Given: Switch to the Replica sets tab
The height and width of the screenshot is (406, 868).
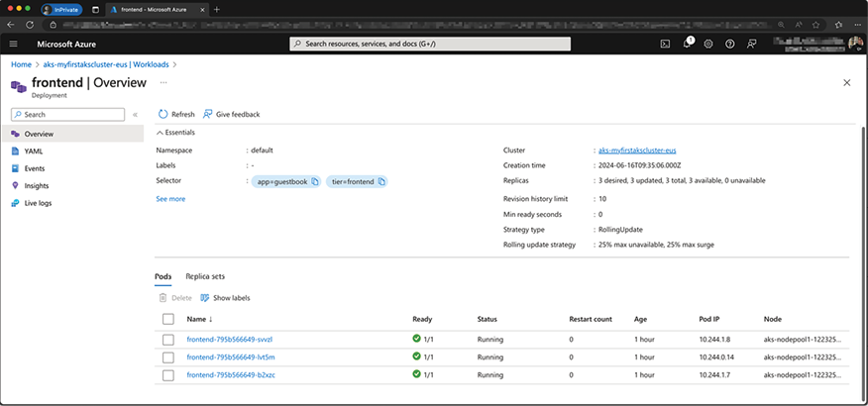Looking at the screenshot, I should pos(205,276).
